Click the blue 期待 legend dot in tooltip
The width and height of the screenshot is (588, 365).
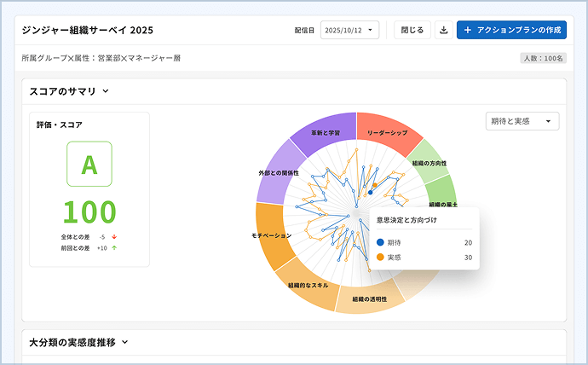tap(380, 243)
